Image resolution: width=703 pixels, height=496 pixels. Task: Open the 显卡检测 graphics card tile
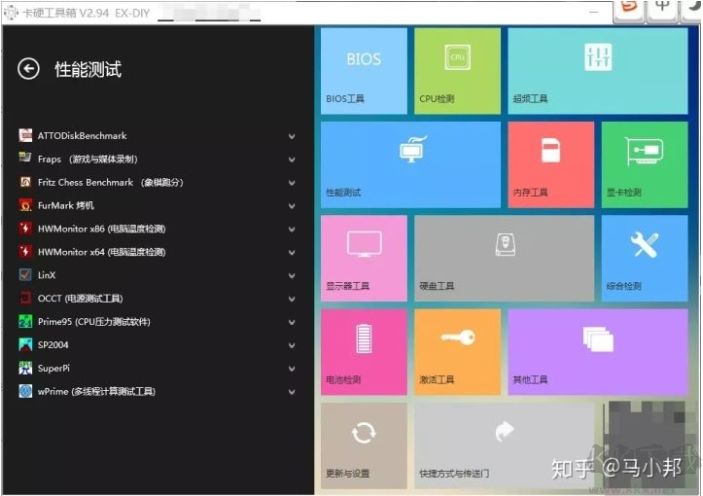click(644, 165)
